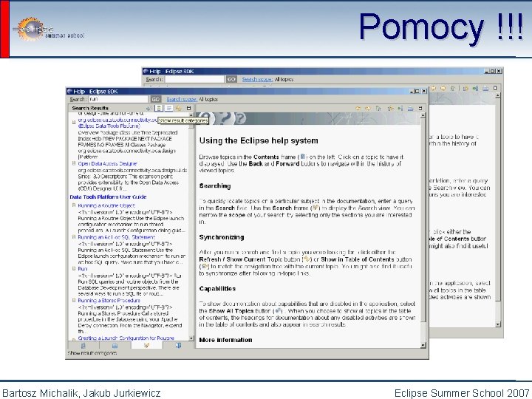Click the yellow icon in Search Results toolbar
The height and width of the screenshot is (399, 532).
tap(179, 108)
